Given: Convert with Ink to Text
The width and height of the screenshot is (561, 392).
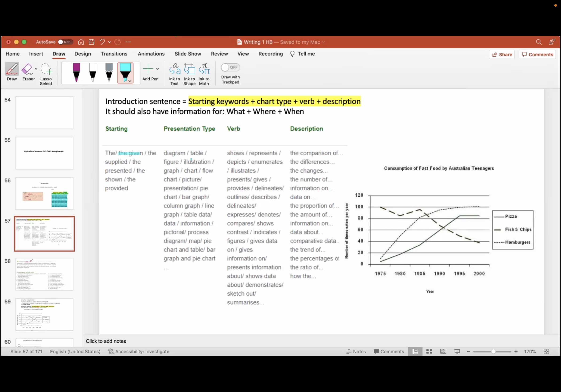Looking at the screenshot, I should pos(175,74).
